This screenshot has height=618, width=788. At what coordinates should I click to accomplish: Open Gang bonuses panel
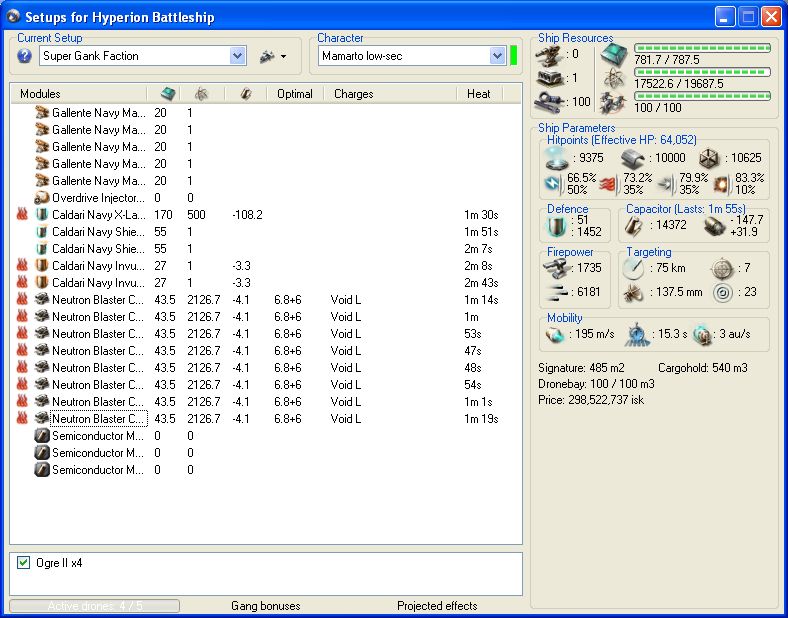click(265, 606)
